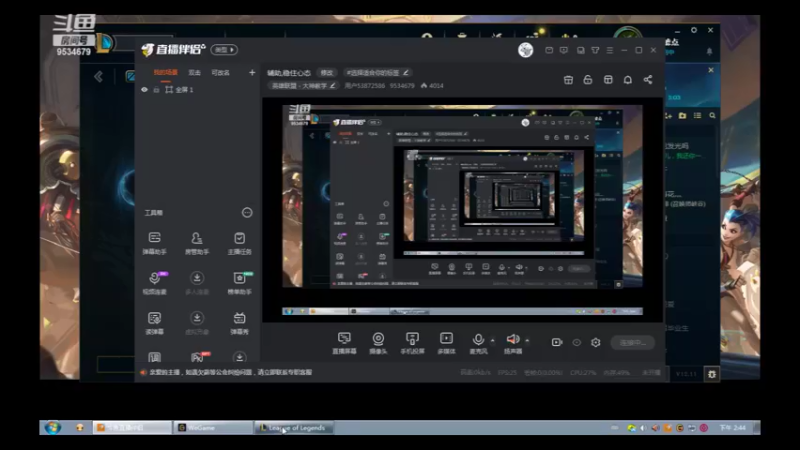This screenshot has width=800, height=450.
Task: Open the 房管助手 tool
Action: [x=196, y=243]
